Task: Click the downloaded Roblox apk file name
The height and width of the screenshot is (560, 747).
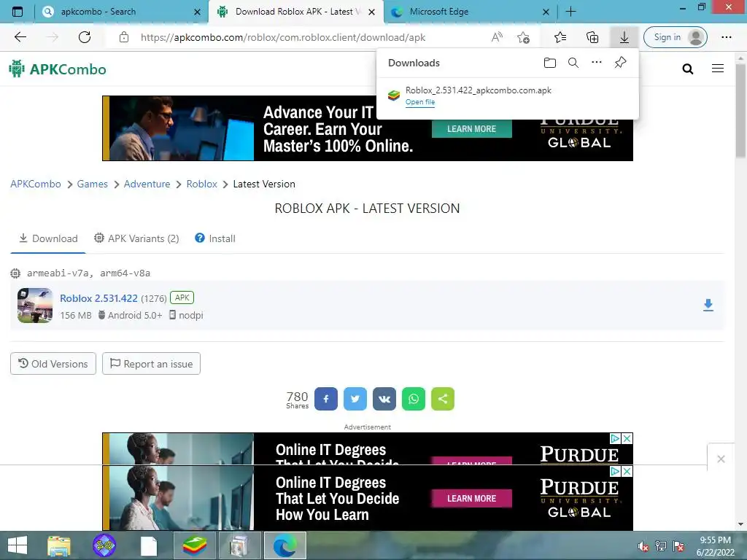Action: pos(479,90)
